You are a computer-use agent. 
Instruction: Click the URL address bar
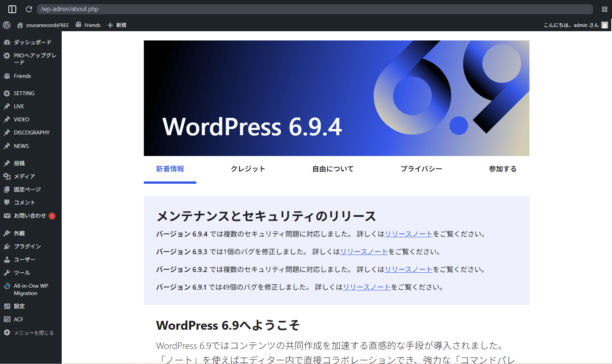315,9
